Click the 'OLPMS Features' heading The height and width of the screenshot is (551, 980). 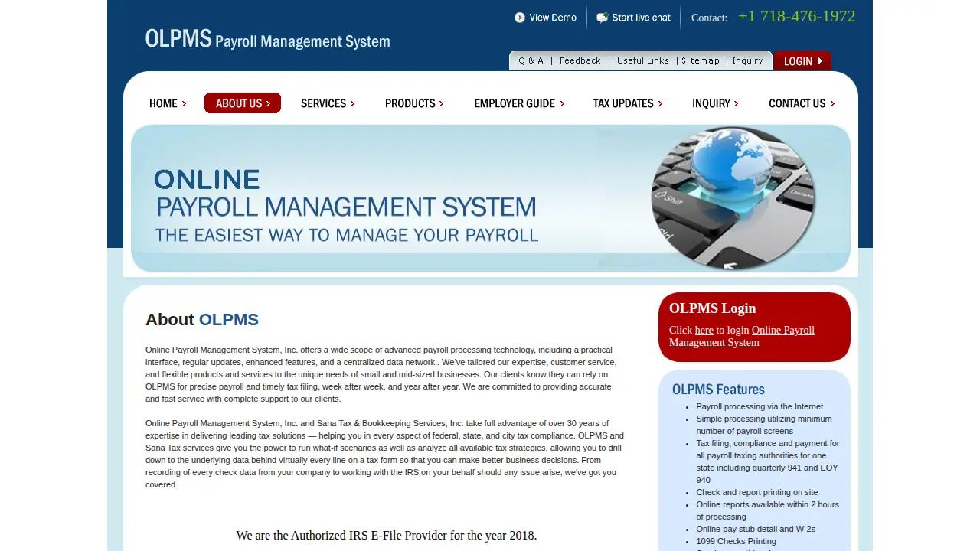coord(718,390)
